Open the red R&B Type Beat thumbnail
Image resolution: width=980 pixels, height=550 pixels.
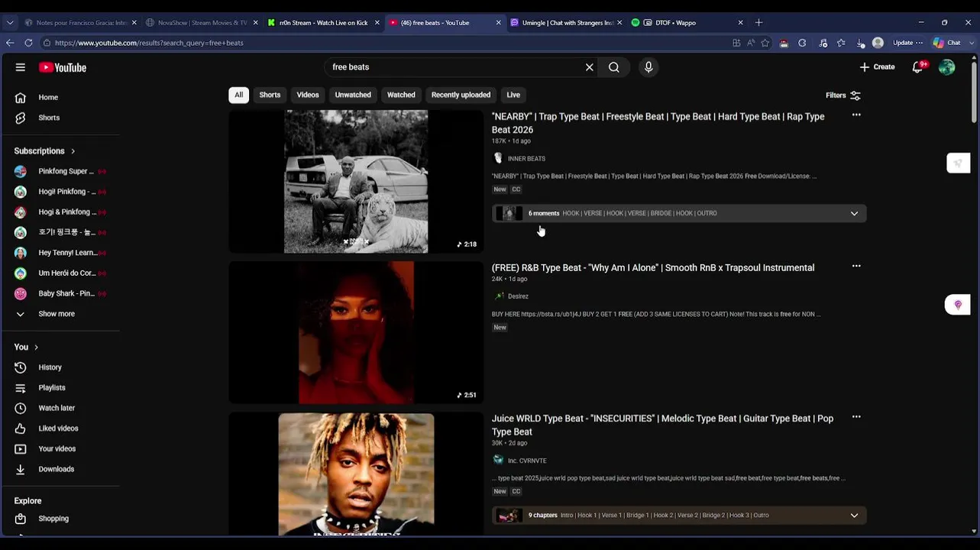click(356, 332)
